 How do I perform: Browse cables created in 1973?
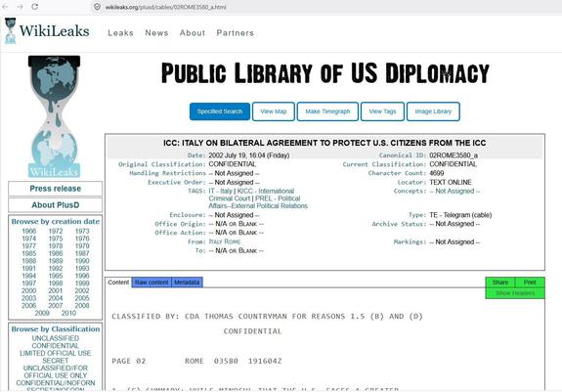coord(82,231)
